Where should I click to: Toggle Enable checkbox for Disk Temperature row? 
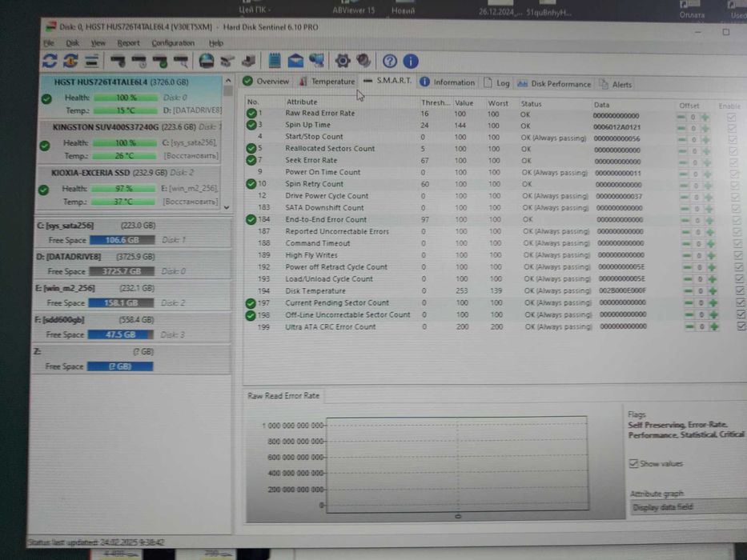point(740,291)
